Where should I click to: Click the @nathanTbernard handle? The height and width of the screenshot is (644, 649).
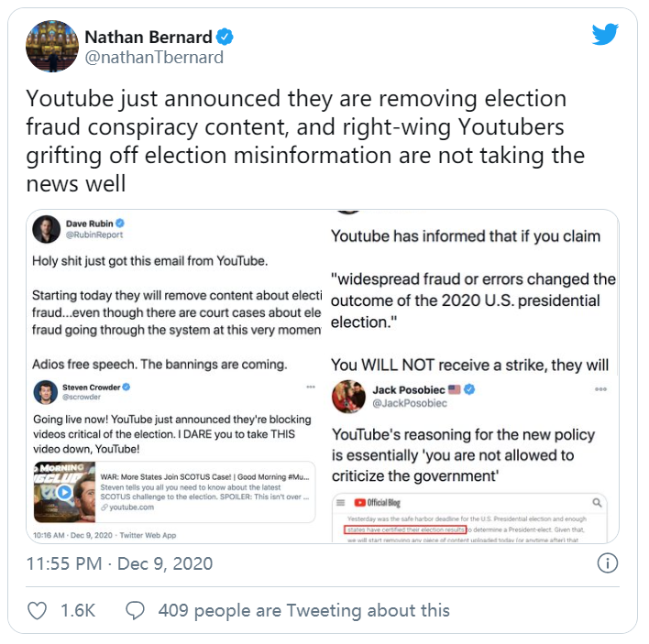(x=154, y=58)
